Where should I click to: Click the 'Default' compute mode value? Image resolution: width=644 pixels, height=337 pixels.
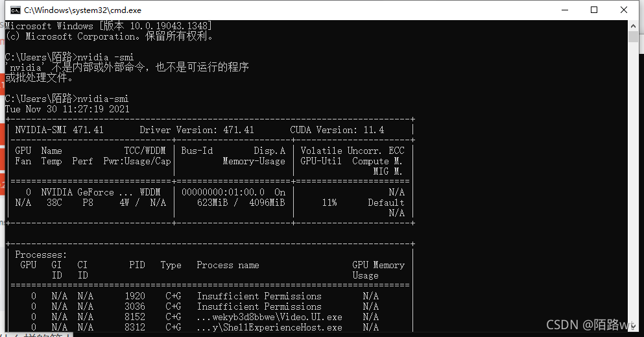click(x=386, y=203)
